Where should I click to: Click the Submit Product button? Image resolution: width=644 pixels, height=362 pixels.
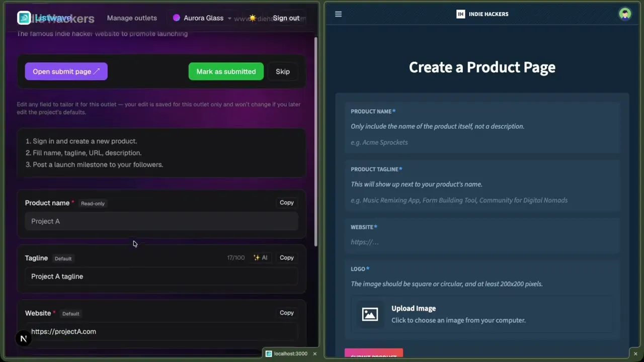pyautogui.click(x=374, y=354)
